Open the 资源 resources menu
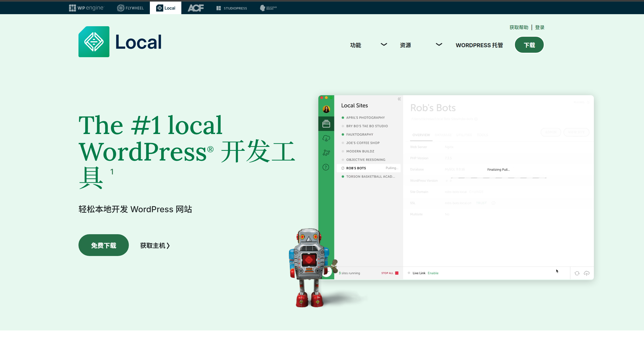Screen dimensions: 644x347 [405, 45]
